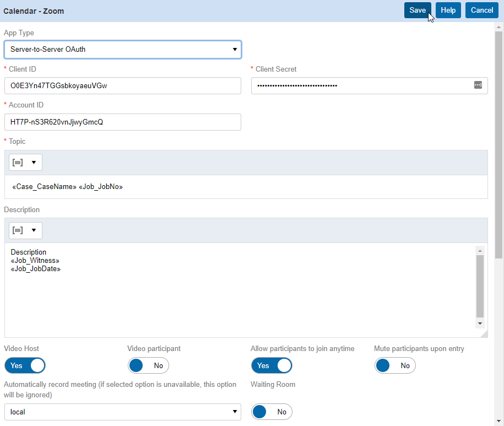The width and height of the screenshot is (504, 426).
Task: Click the Save button
Action: (x=418, y=10)
